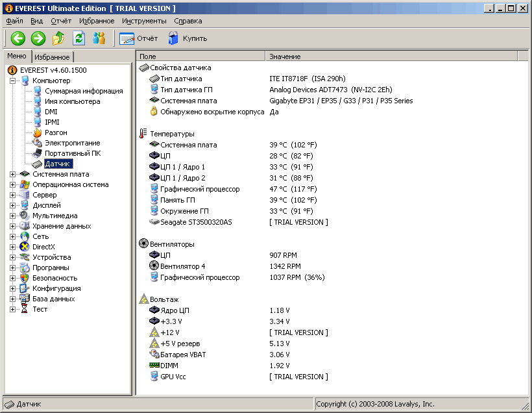
Task: Click the Up level toolbar icon
Action: pyautogui.click(x=58, y=38)
